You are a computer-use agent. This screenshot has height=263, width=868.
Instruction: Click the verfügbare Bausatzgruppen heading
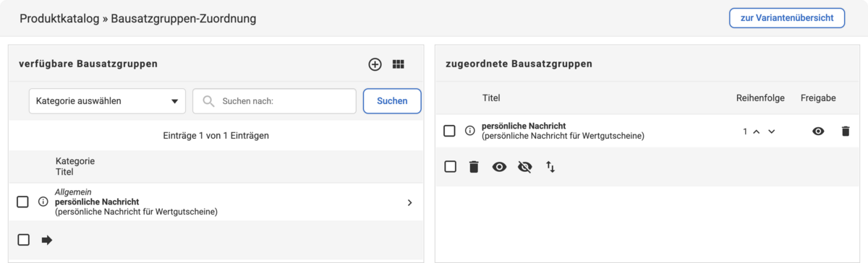point(88,64)
